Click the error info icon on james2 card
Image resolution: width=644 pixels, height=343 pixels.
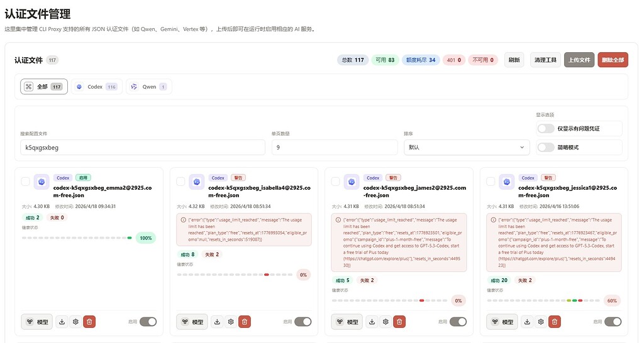click(338, 220)
